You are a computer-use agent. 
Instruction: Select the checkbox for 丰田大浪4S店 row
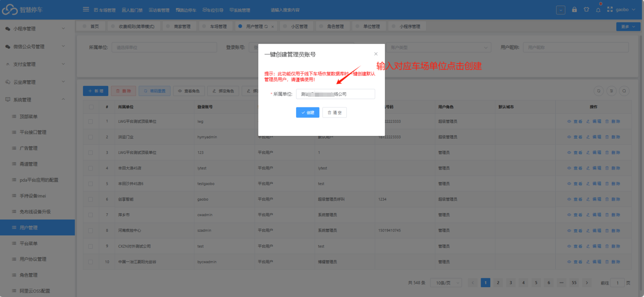coord(91,168)
